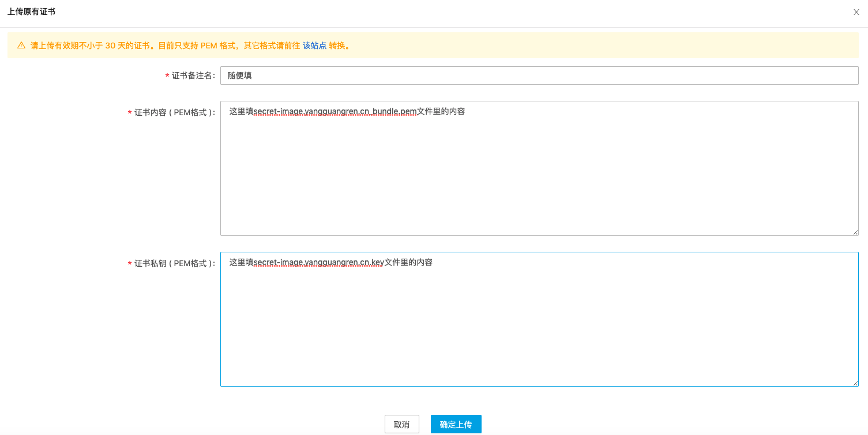
Task: Click the 上传原有证书 dialog title
Action: [x=31, y=12]
